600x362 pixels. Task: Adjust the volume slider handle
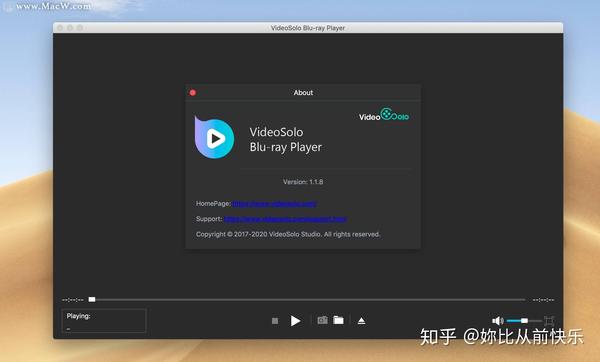pyautogui.click(x=524, y=321)
